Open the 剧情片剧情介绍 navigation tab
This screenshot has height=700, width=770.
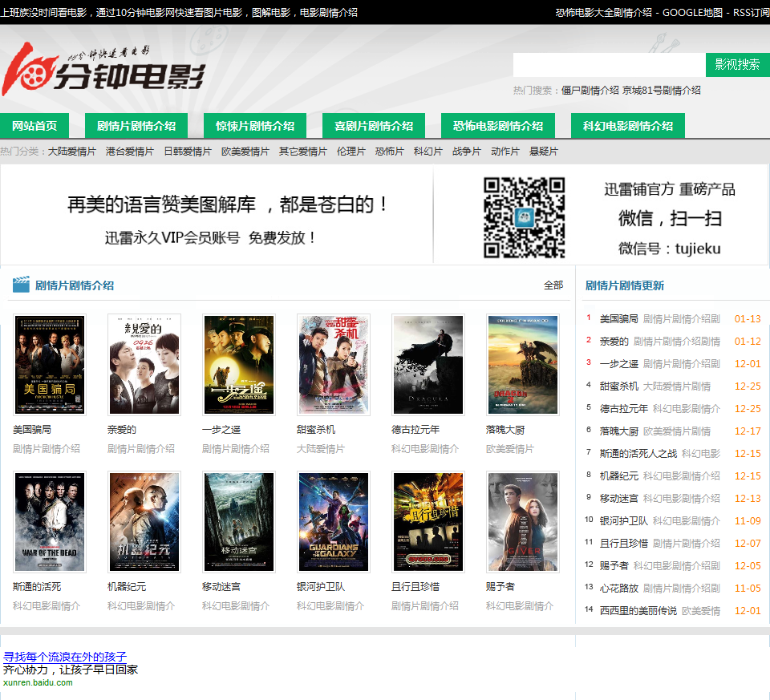pyautogui.click(x=136, y=126)
